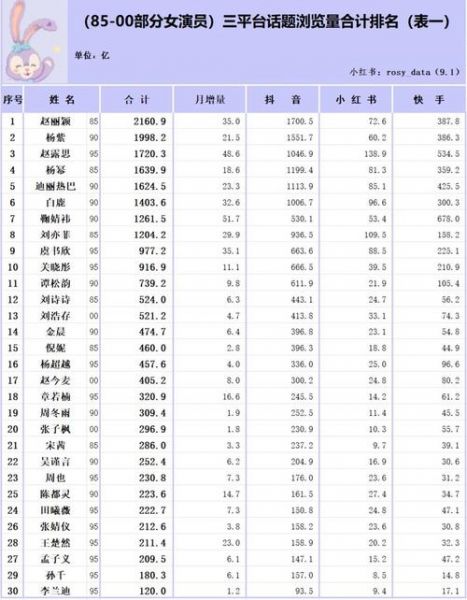
Task: Click the Xiaohongshu value 109.5
Action: [x=375, y=235]
